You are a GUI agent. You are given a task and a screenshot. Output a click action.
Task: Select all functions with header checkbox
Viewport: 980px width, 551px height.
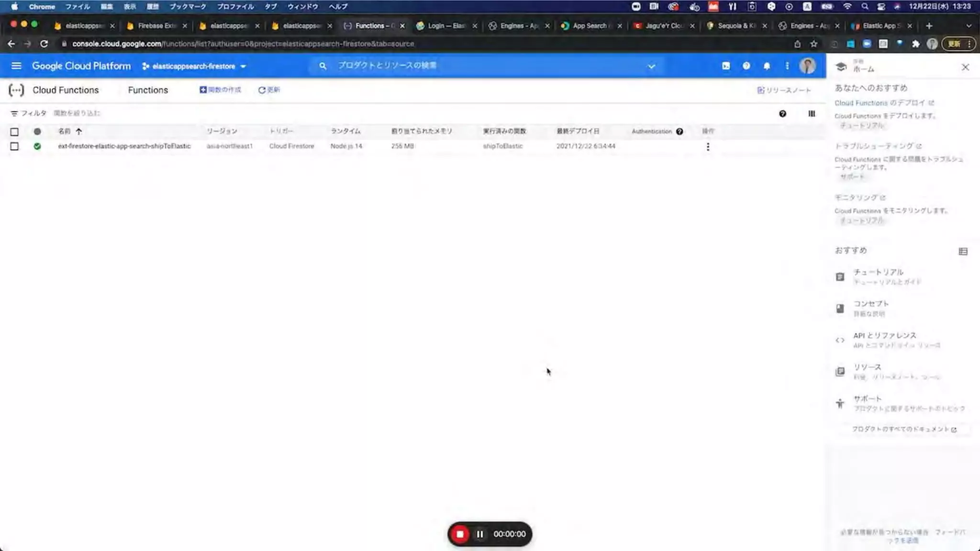[x=14, y=132]
